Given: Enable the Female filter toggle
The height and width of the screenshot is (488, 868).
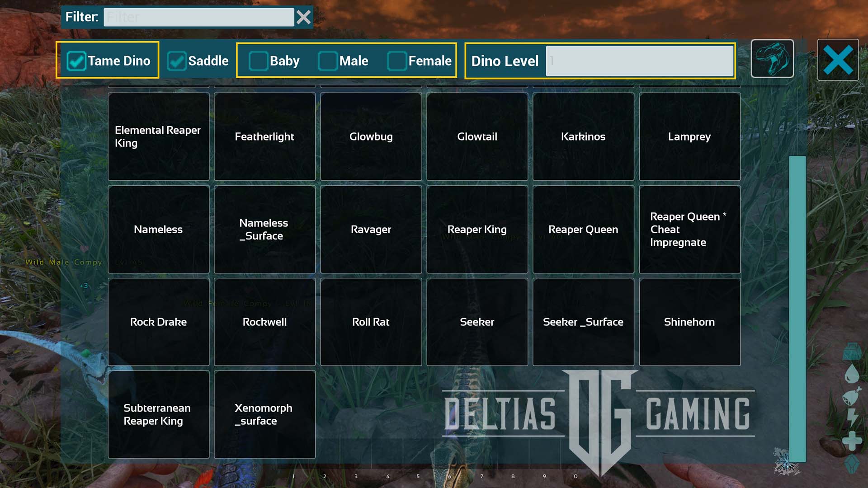Looking at the screenshot, I should coord(395,60).
